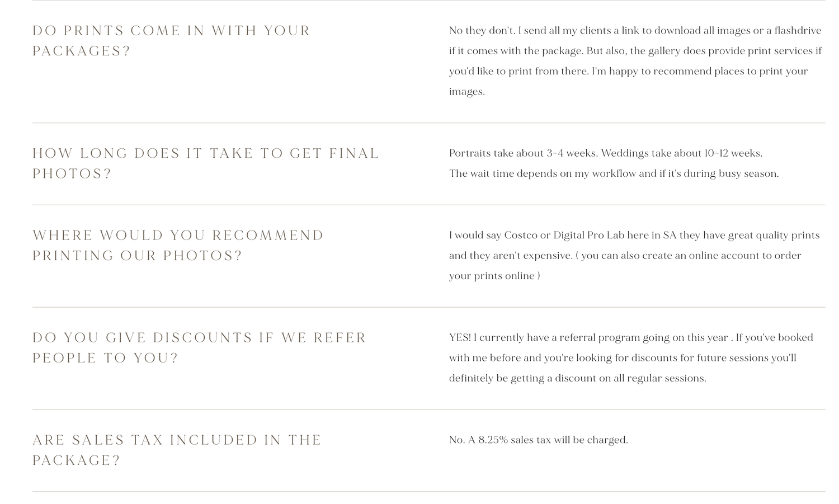Select the 'How long does it take' question heading
Viewport: 839px width, 504px height.
(206, 163)
